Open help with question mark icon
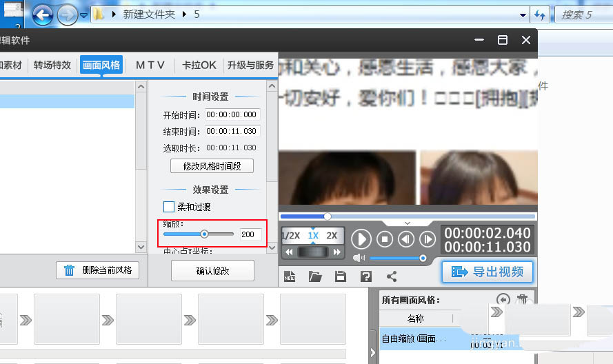The width and height of the screenshot is (613, 364). tap(366, 276)
